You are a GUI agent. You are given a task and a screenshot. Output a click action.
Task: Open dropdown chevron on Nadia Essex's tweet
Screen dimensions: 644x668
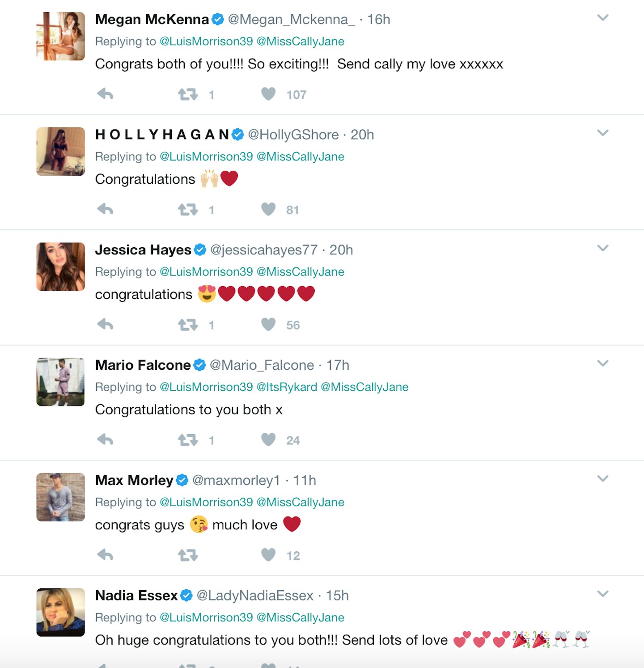(x=603, y=594)
